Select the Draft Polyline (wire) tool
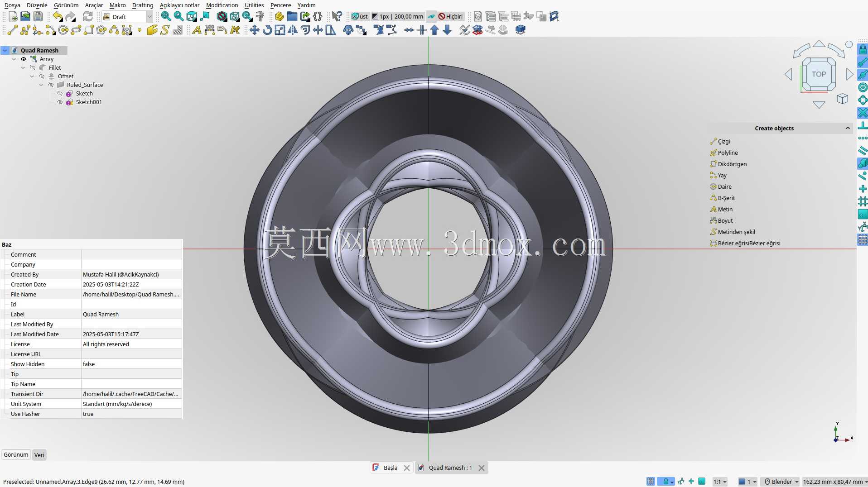This screenshot has width=868, height=487. [x=25, y=30]
